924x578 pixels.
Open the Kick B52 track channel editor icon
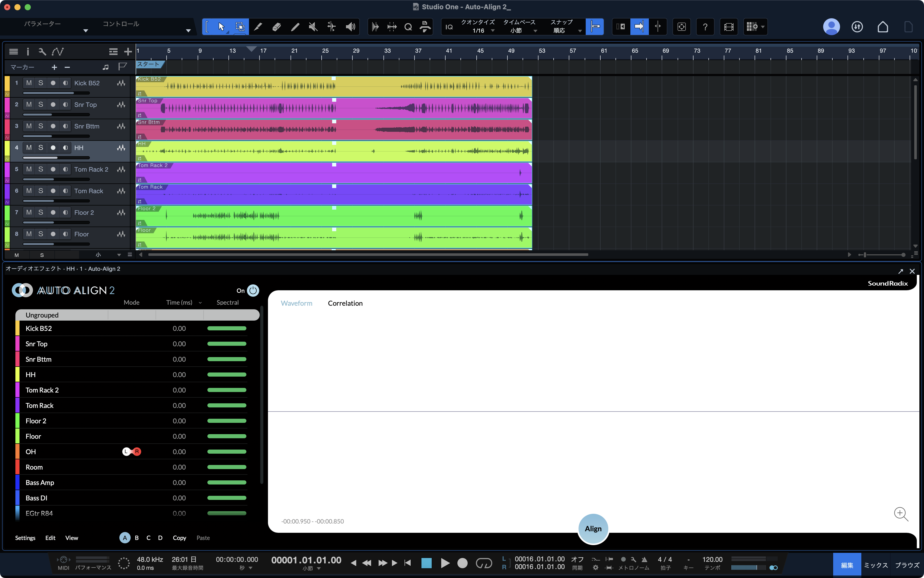[x=121, y=83]
